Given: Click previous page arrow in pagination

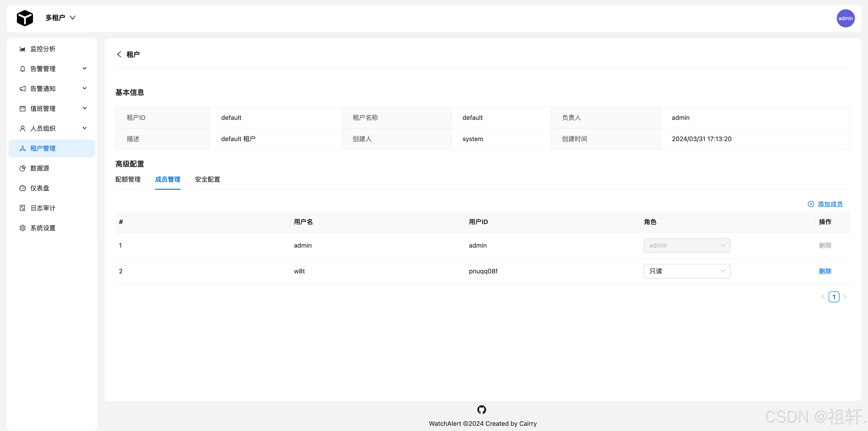Looking at the screenshot, I should click(823, 297).
